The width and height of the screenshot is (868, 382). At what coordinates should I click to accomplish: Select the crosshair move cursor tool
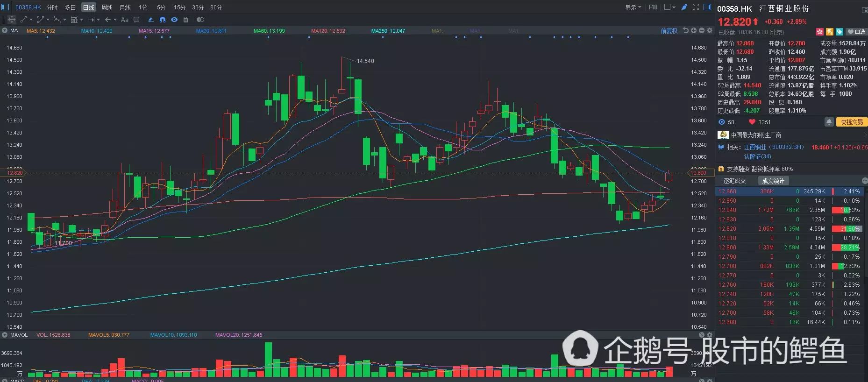(12, 20)
